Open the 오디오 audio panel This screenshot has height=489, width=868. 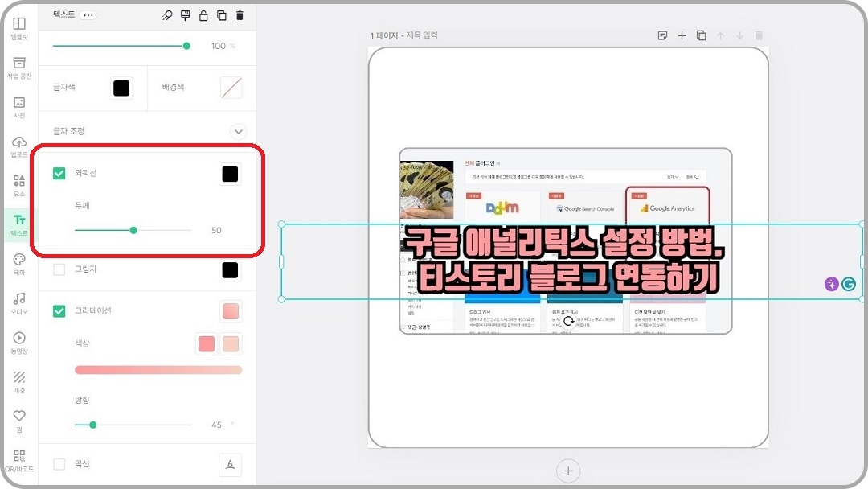tap(18, 302)
